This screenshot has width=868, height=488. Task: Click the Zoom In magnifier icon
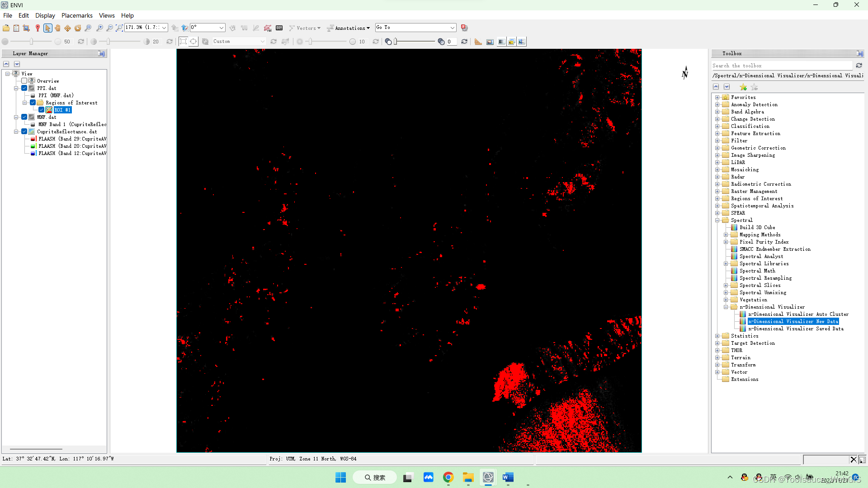(99, 28)
